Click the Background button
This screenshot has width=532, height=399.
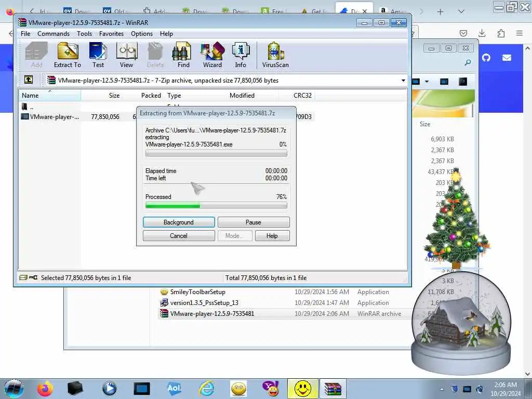179,222
